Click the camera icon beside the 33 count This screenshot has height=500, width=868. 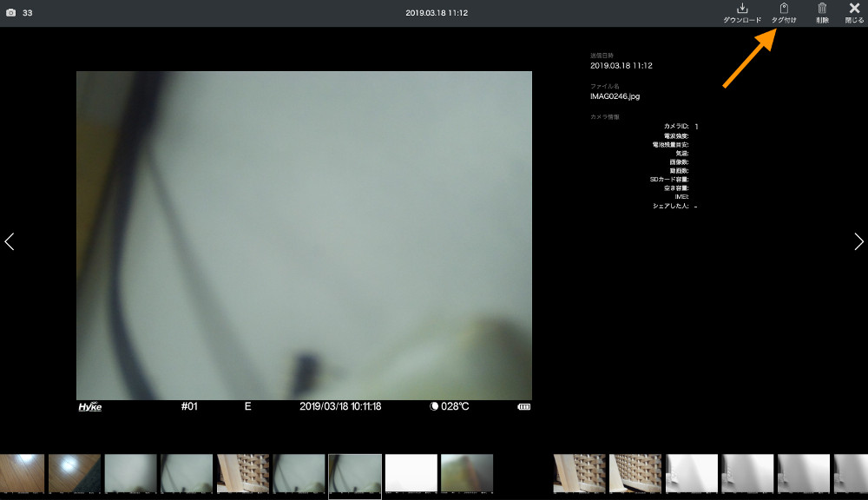(11, 13)
